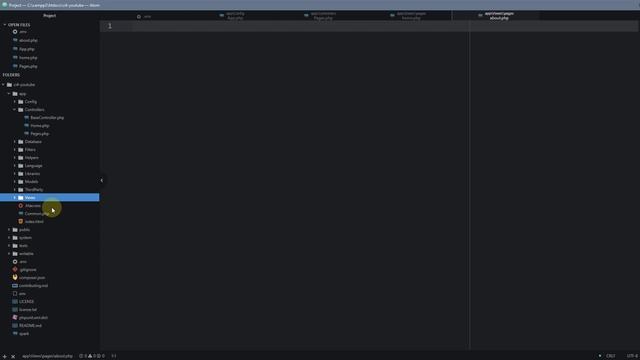Expand the Config folder arrow
Viewport: 640px width, 360px height.
point(15,102)
